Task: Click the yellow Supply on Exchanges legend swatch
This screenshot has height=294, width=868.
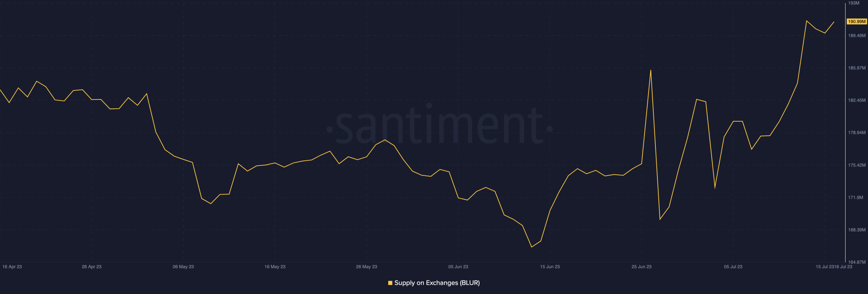Action: pyautogui.click(x=390, y=283)
